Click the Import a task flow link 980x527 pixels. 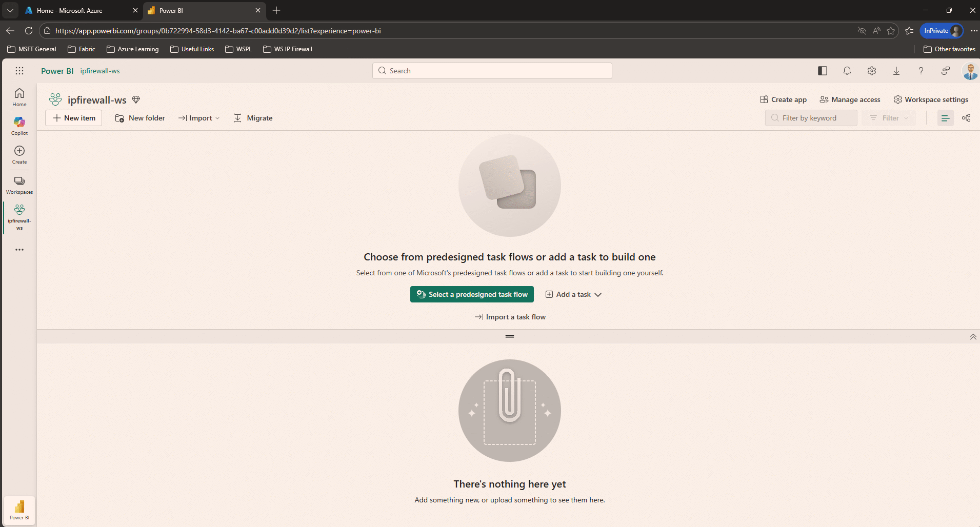point(510,317)
